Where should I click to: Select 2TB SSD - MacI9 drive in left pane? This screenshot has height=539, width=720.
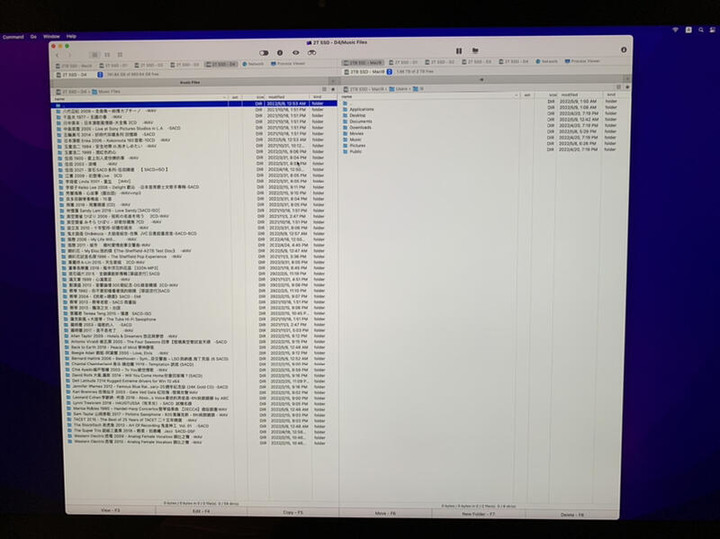pyautogui.click(x=74, y=66)
